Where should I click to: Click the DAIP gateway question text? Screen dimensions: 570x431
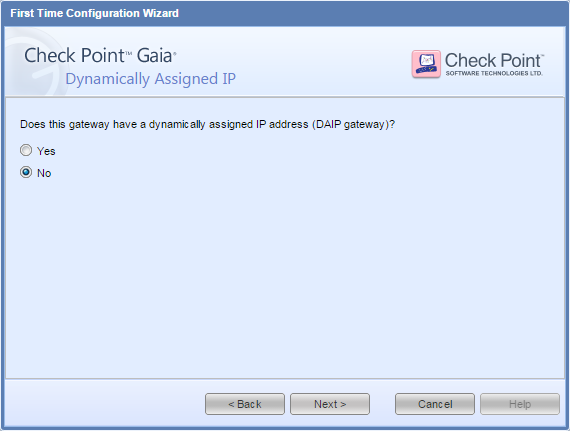click(207, 124)
